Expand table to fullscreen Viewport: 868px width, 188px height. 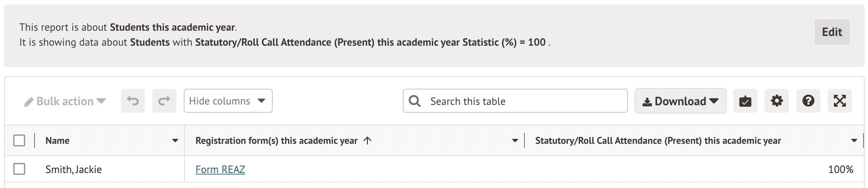[839, 101]
